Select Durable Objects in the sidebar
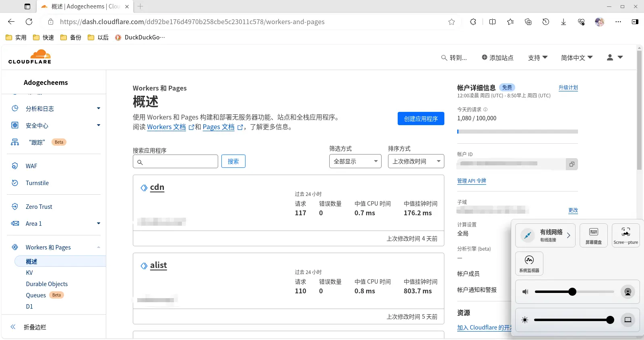This screenshot has width=644, height=340. 47,284
